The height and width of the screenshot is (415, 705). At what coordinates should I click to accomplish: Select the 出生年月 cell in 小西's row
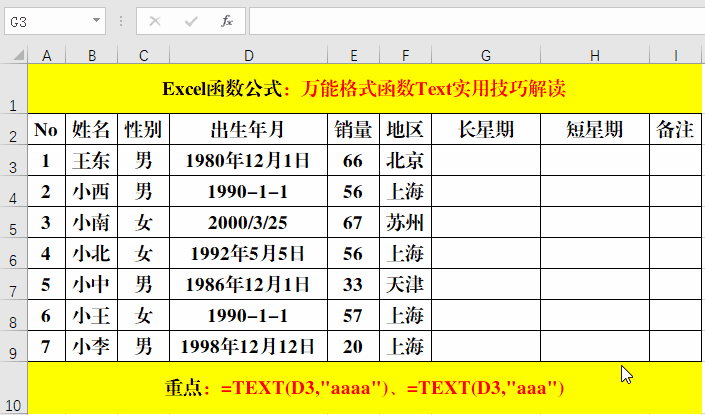click(x=248, y=191)
